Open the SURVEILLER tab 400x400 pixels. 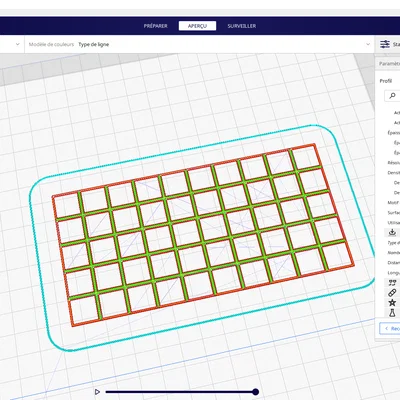[x=242, y=26]
